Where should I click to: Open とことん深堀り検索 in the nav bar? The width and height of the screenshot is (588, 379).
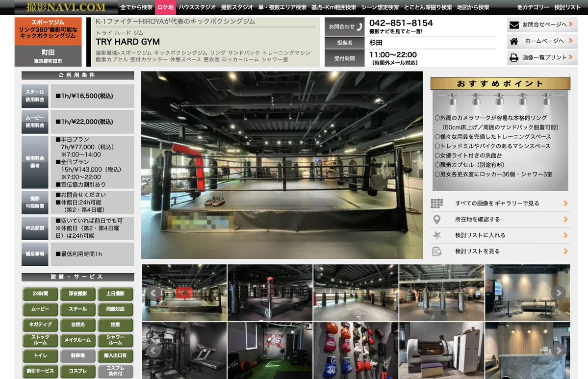pyautogui.click(x=428, y=7)
